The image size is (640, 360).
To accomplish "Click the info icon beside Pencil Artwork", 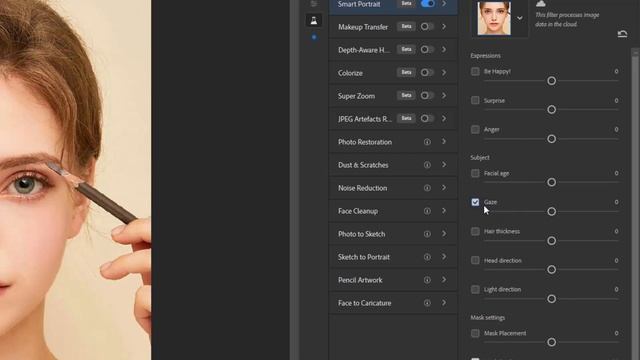I will (x=427, y=280).
